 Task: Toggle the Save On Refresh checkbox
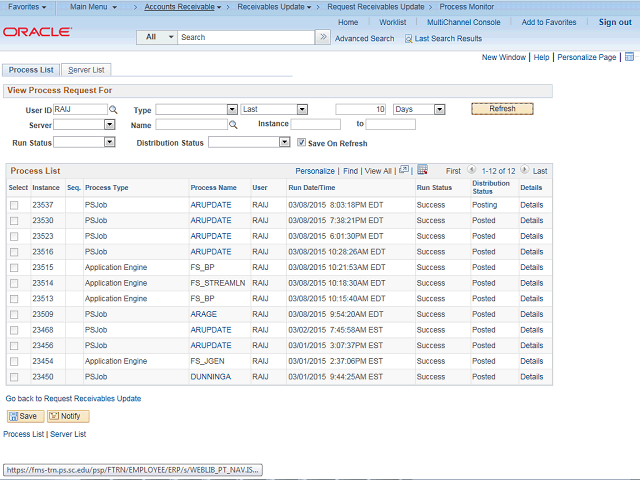pyautogui.click(x=302, y=142)
